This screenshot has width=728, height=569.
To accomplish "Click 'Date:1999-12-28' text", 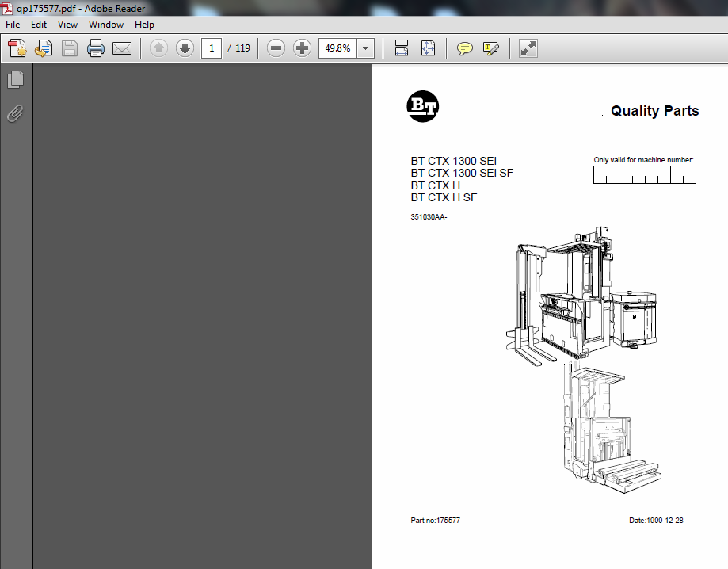I will [x=656, y=521].
